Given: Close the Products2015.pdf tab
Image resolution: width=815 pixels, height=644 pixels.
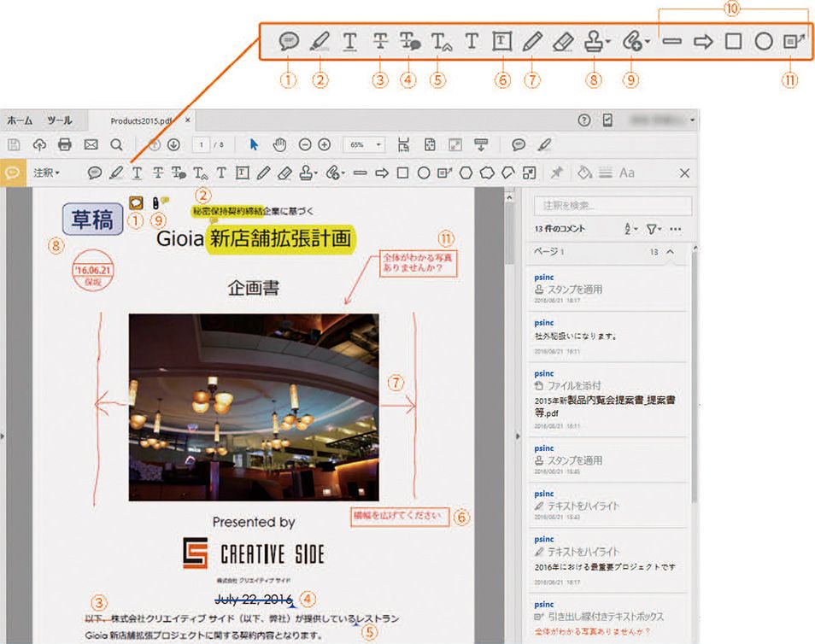Looking at the screenshot, I should [x=188, y=120].
